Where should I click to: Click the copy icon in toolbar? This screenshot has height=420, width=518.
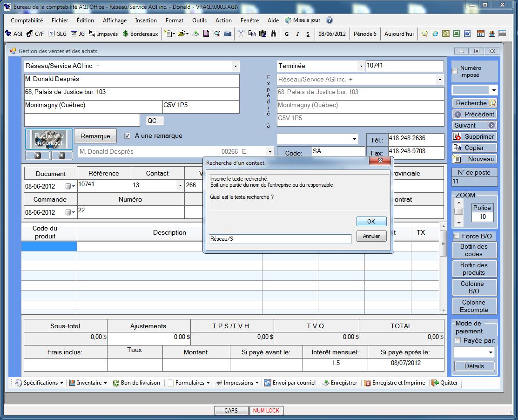click(x=252, y=34)
